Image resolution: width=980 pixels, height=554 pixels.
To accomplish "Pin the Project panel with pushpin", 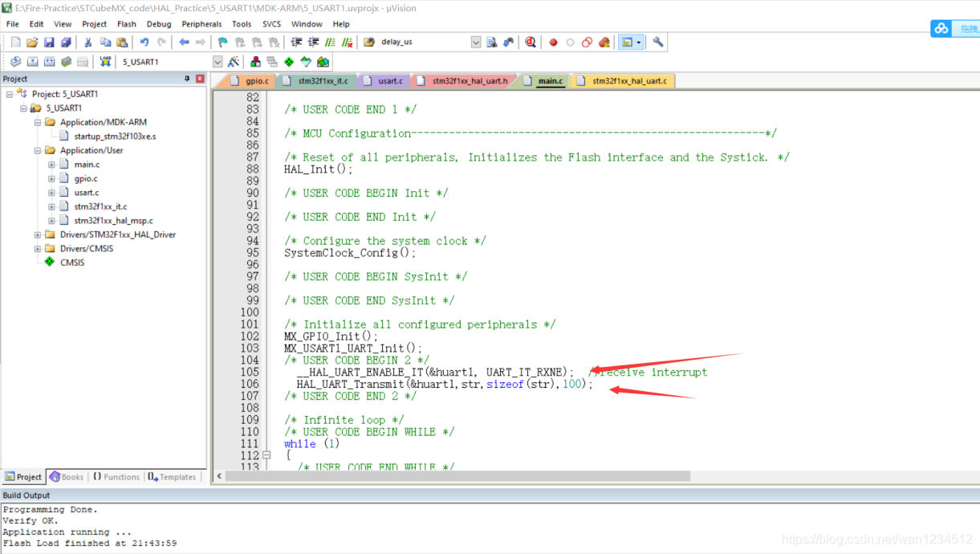I will pos(188,79).
